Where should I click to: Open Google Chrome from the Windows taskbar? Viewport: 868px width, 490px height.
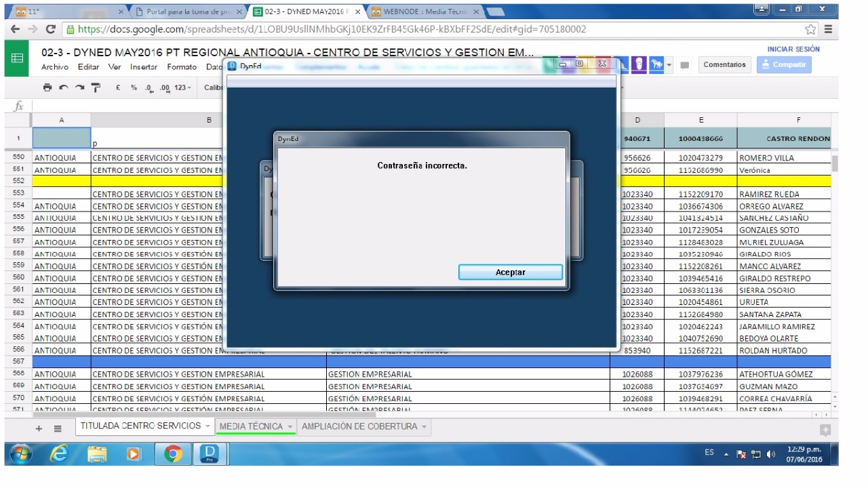[x=173, y=453]
